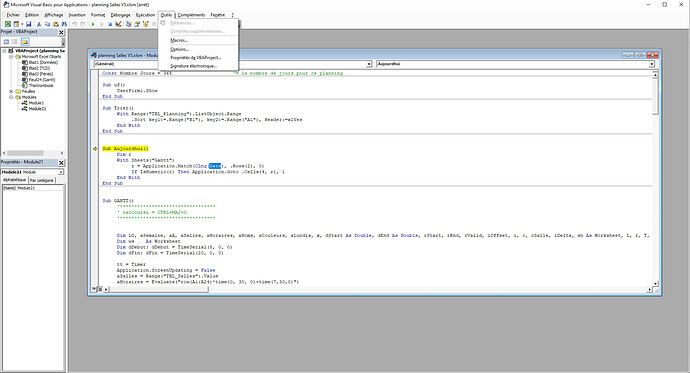This screenshot has width=690, height=373.
Task: Switch to the Par catégorie properties tab
Action: 42,180
